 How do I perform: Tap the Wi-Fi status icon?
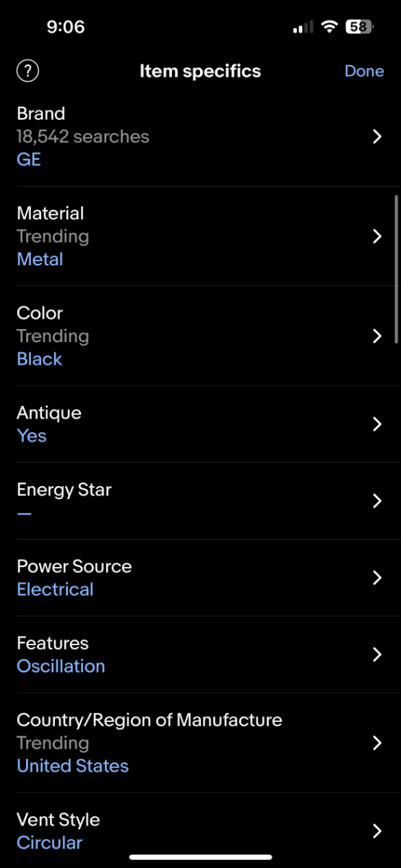click(x=330, y=27)
